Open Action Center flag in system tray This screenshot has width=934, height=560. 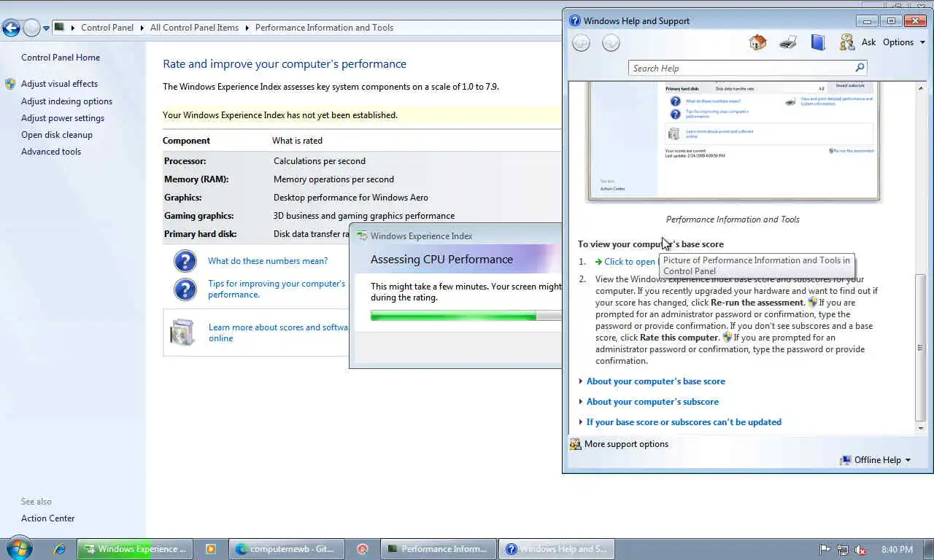click(x=825, y=550)
